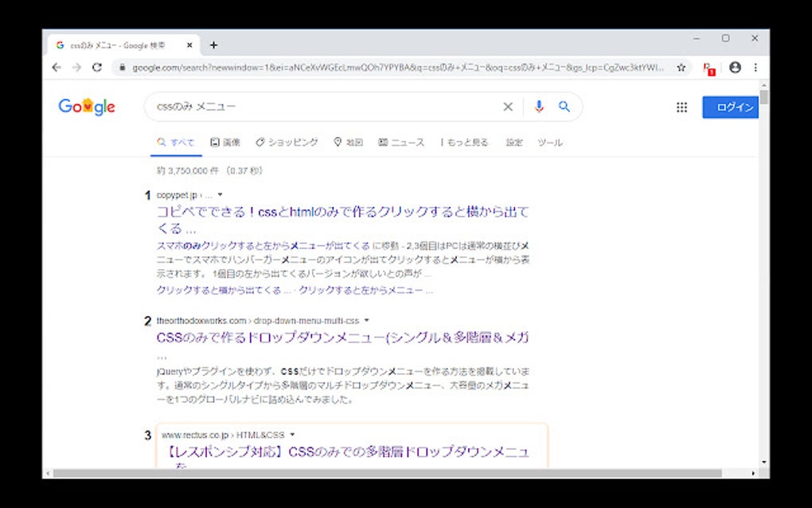Open the CSSのみで作るドロップダウンメニュー result
Screen dimensions: 812x508
342,338
